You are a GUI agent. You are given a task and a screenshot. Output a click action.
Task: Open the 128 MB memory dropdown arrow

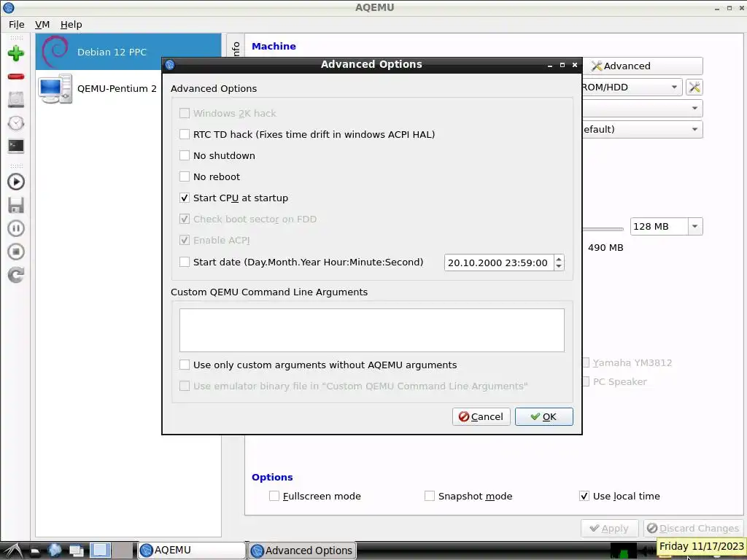(x=695, y=227)
